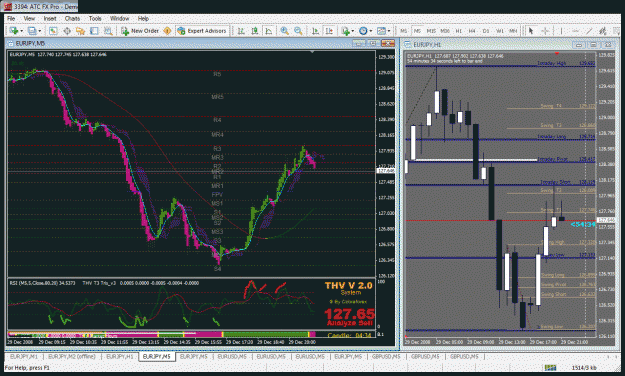Select the Trendline tool
The height and width of the screenshot is (376, 625).
[x=589, y=31]
